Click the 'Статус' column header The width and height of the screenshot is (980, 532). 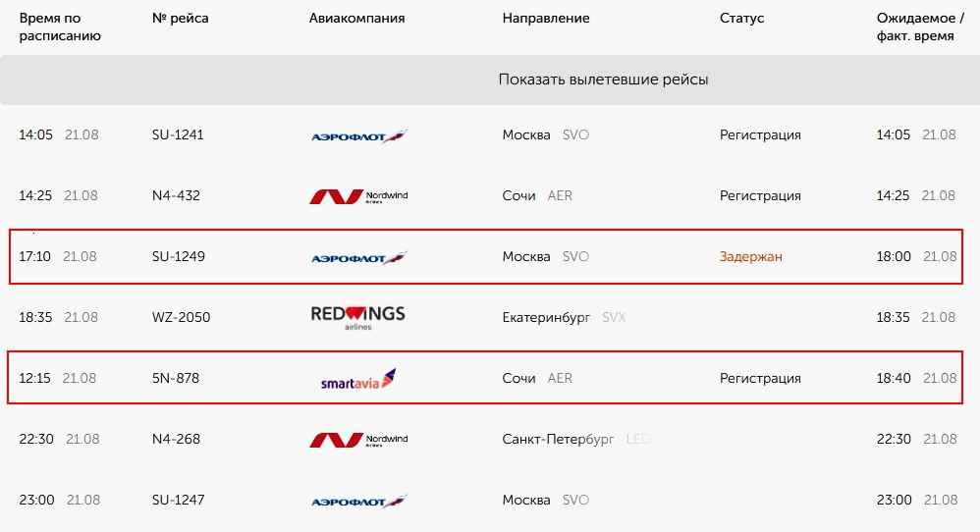click(x=742, y=18)
